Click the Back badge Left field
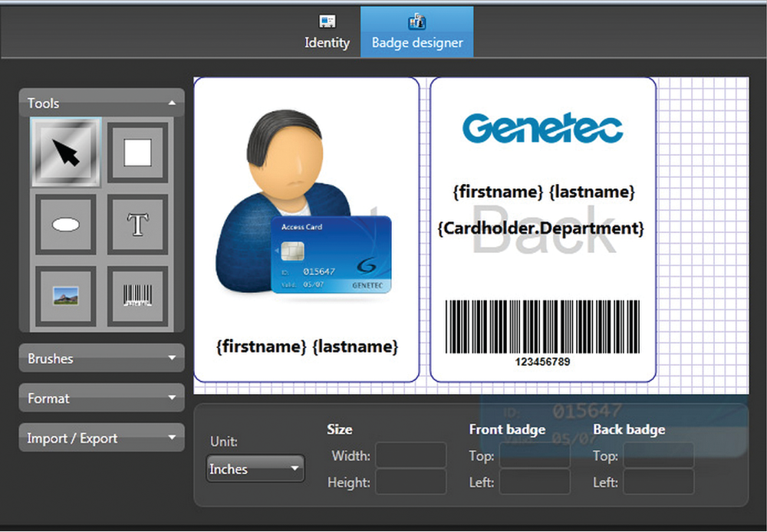 659,482
